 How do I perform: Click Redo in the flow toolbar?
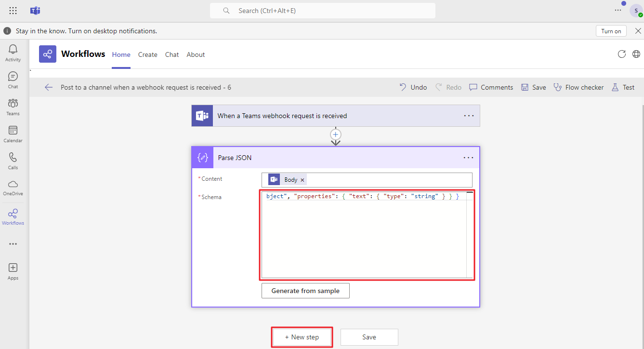448,87
